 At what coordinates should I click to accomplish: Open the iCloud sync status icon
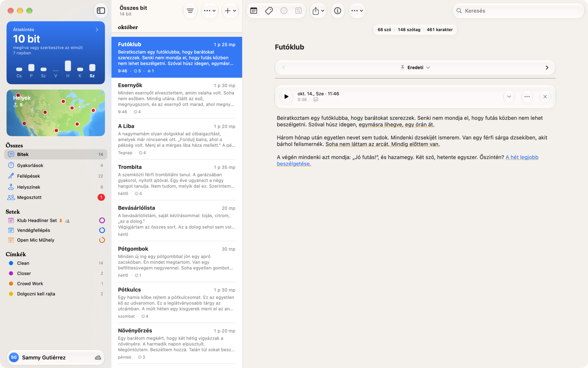(98, 358)
